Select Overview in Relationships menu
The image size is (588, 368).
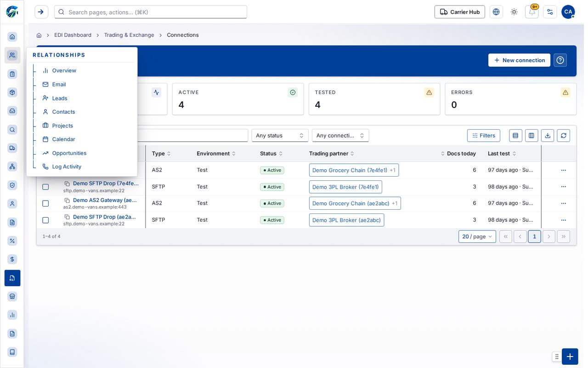click(64, 70)
